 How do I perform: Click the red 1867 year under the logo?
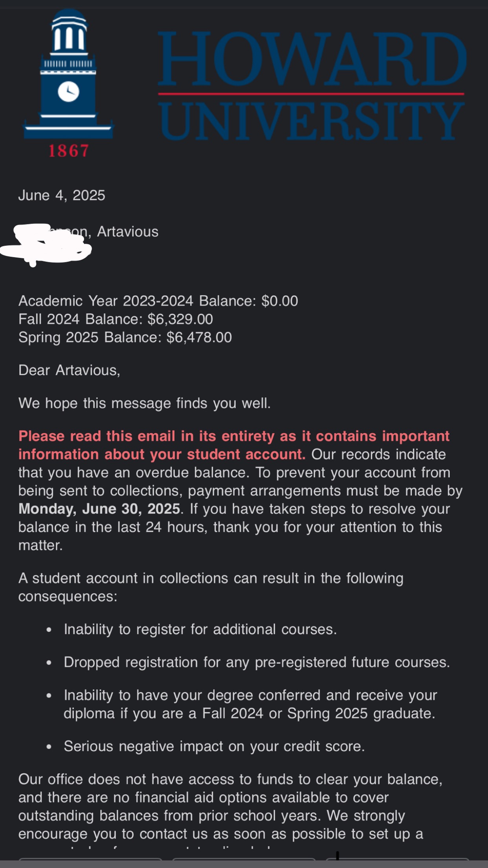(x=69, y=151)
